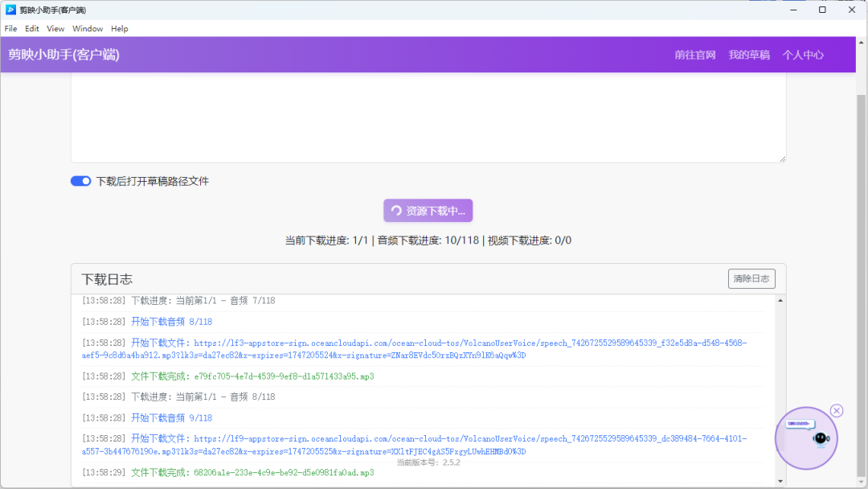Go to 前往官网 link in header
Screen dimensions: 868x489
(695, 55)
